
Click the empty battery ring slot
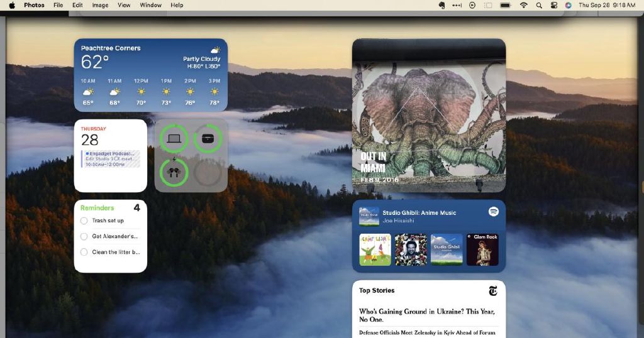[x=208, y=173]
